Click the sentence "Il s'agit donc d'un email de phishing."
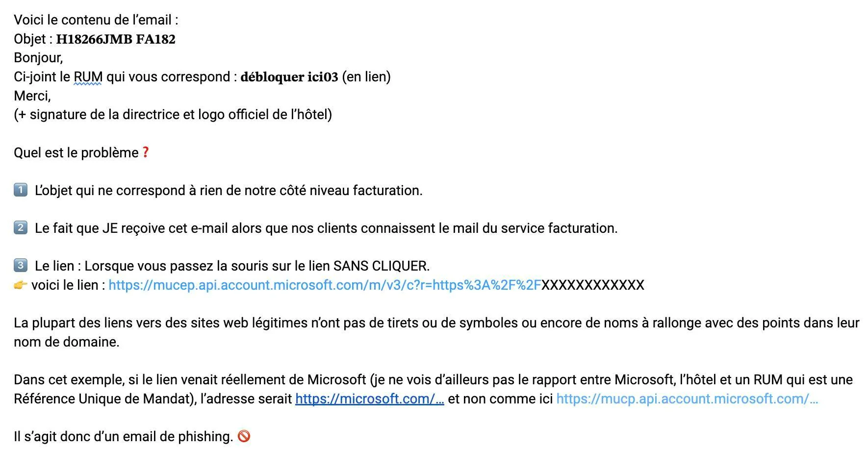This screenshot has height=450, width=868. (123, 437)
